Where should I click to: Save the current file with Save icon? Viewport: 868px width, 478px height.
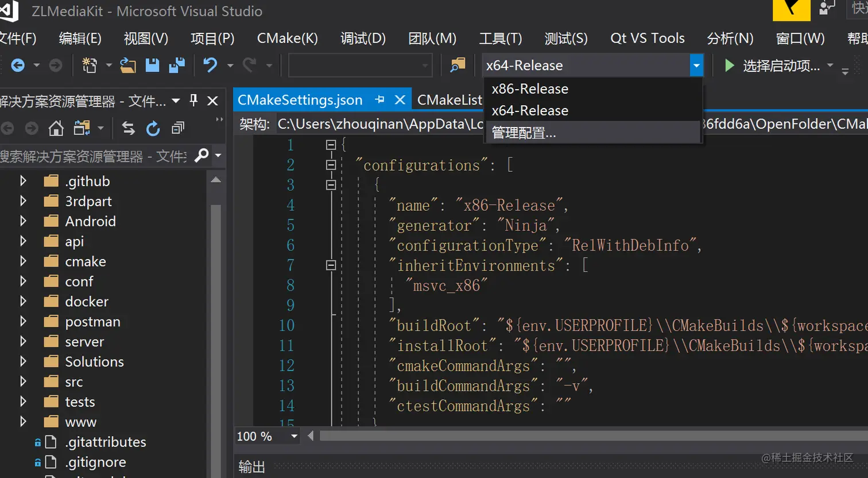click(152, 65)
